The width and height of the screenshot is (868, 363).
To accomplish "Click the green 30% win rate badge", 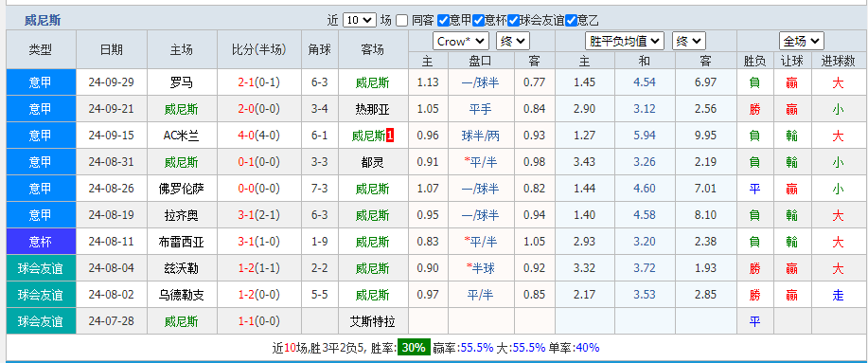I will click(414, 348).
